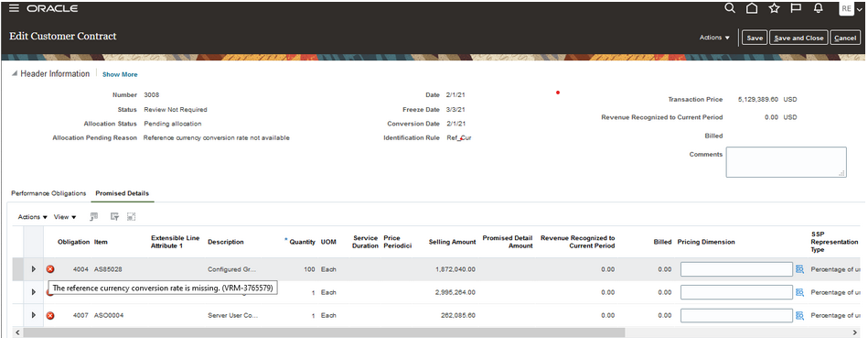The width and height of the screenshot is (868, 338).
Task: Open the table Actions menu
Action: [x=33, y=217]
